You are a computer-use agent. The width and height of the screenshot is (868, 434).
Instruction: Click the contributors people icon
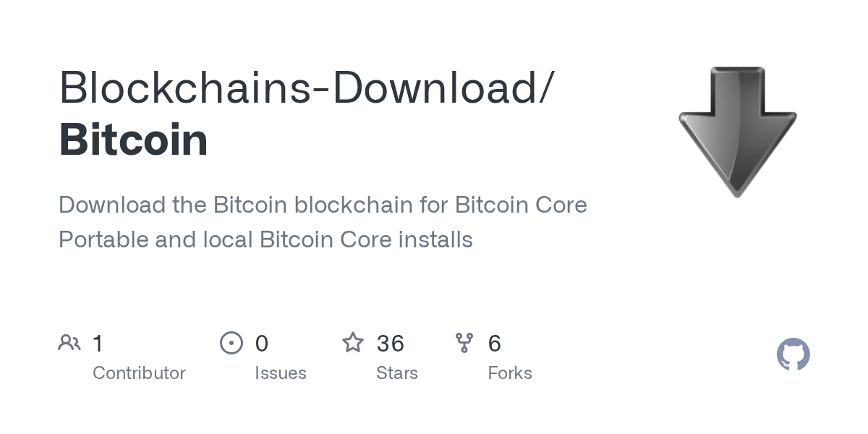tap(69, 343)
